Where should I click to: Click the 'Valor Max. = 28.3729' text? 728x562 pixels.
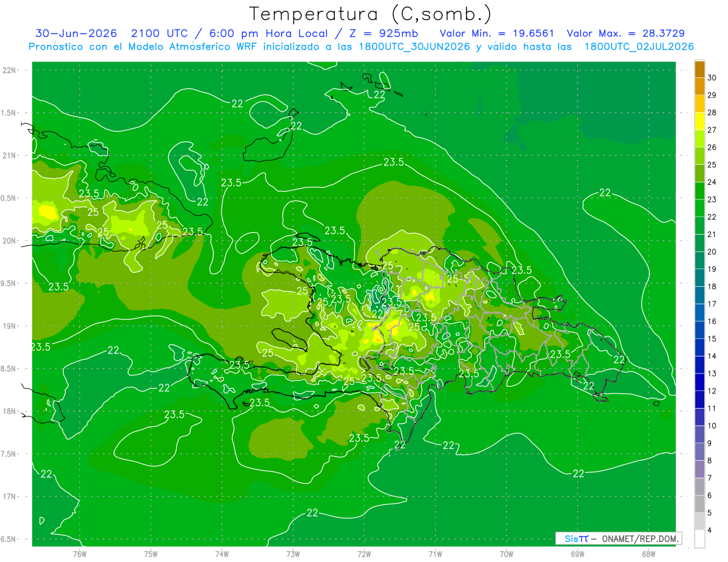coord(625,33)
